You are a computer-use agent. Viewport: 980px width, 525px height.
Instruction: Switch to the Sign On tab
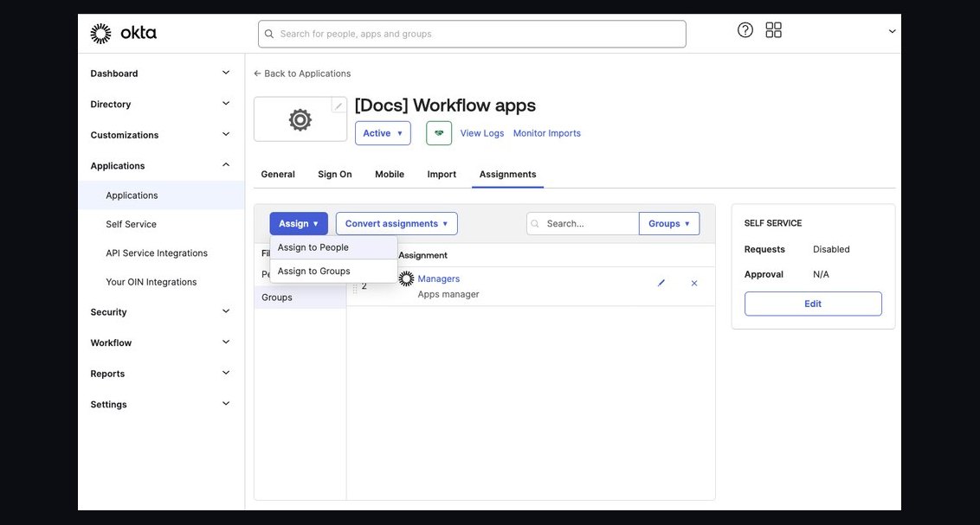click(x=334, y=174)
